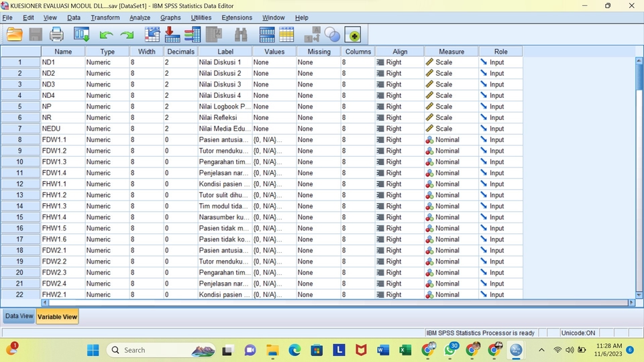Open the Analyze menu
The image size is (644, 362).
click(140, 17)
